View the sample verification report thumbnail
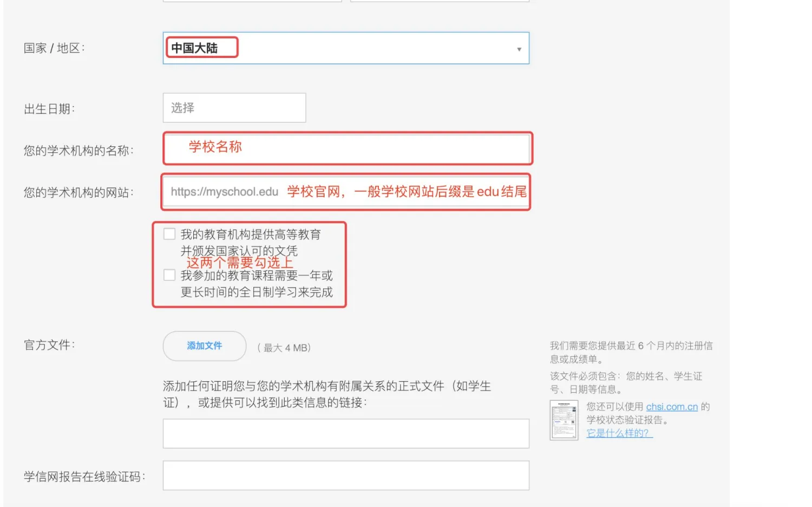The width and height of the screenshot is (812, 507). pos(564,420)
